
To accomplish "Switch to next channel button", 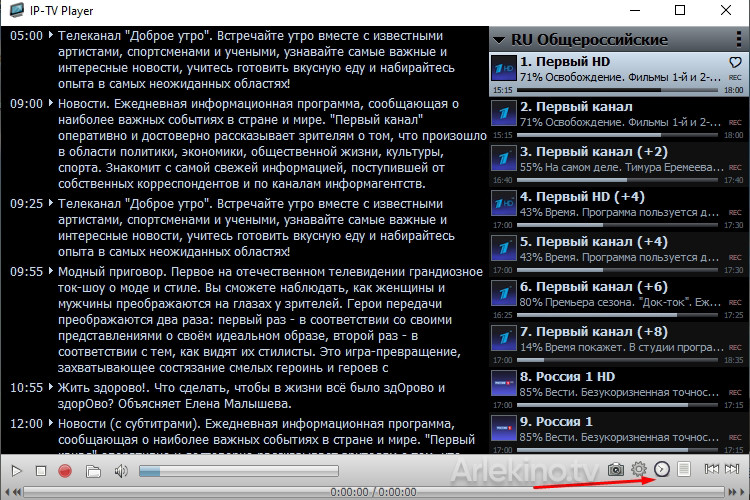I will [x=732, y=469].
